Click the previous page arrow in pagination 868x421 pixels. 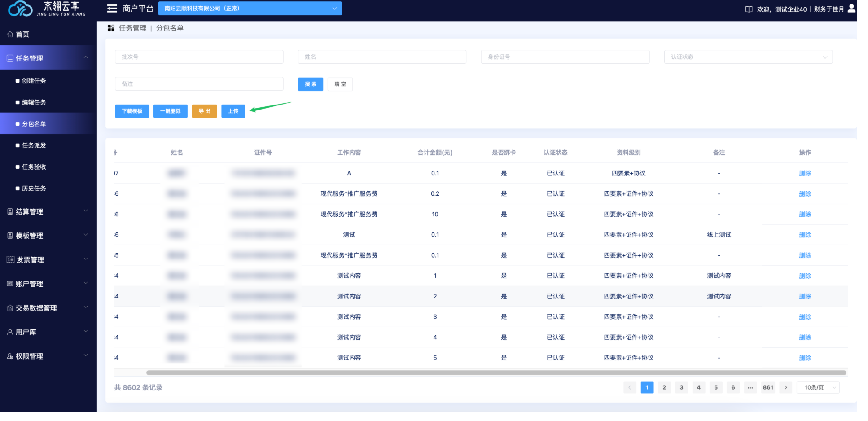coord(630,387)
